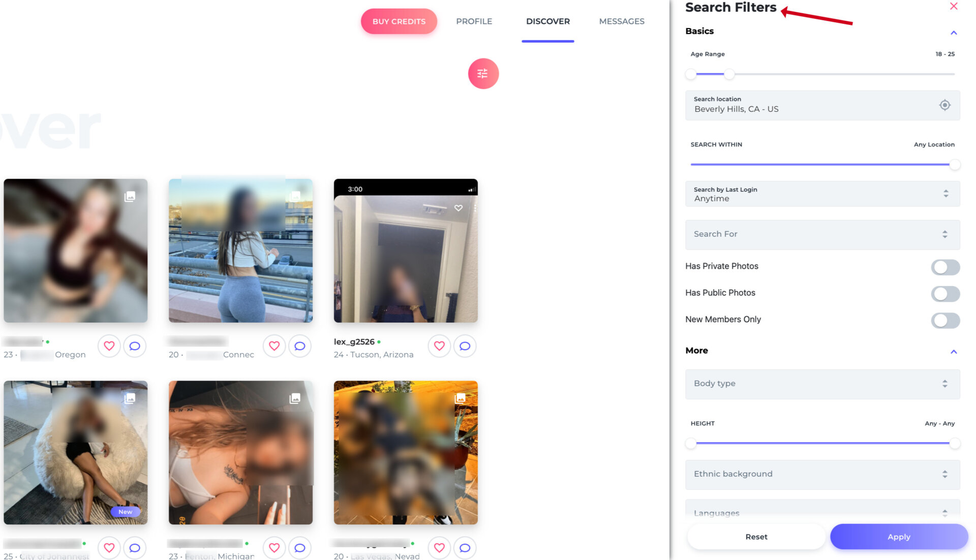The width and height of the screenshot is (976, 560).
Task: Like the 20-year-old Connecticut profile
Action: click(274, 346)
